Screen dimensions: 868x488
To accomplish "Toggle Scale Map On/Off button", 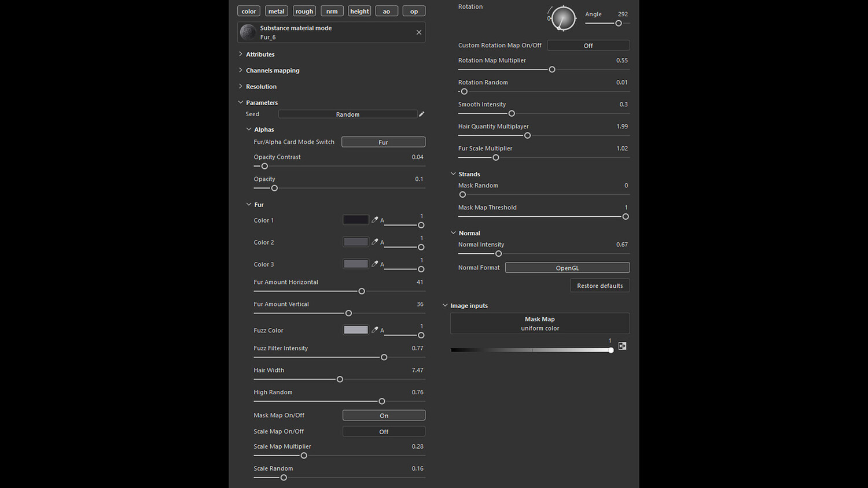I will (x=384, y=431).
